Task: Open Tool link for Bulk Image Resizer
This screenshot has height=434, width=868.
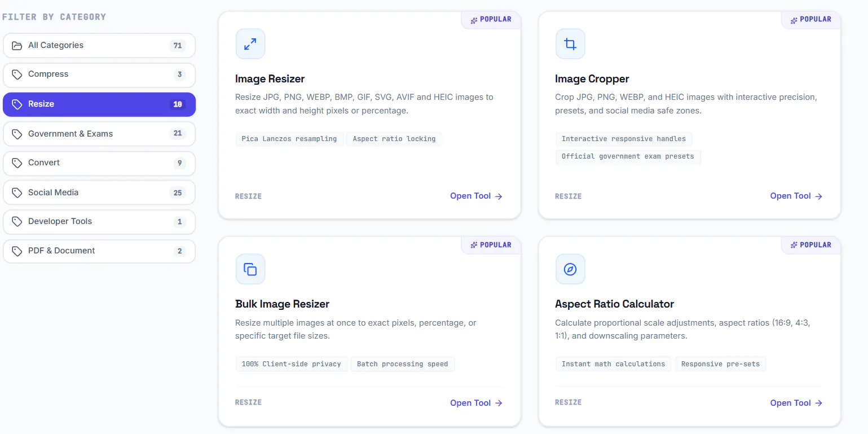Action: point(476,403)
